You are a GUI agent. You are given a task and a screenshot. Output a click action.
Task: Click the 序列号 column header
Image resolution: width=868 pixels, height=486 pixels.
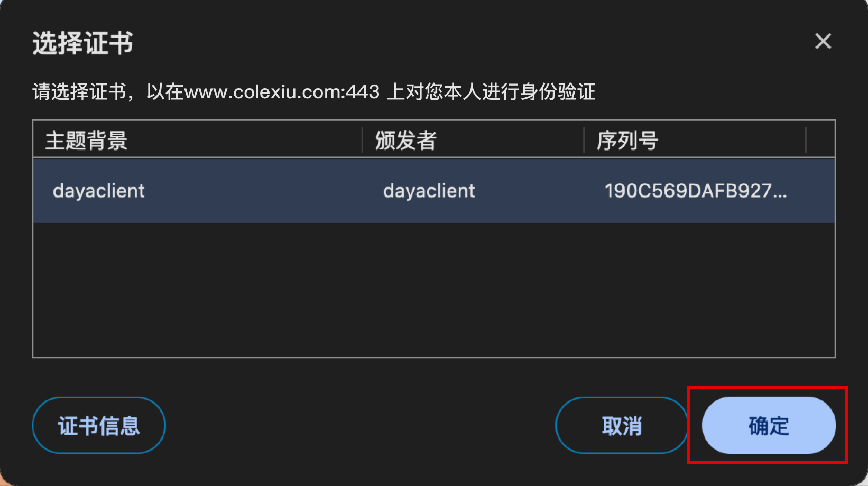tap(627, 141)
